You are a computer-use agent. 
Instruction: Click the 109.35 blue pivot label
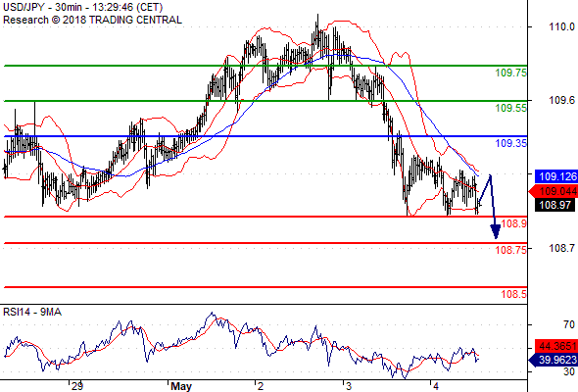(511, 143)
